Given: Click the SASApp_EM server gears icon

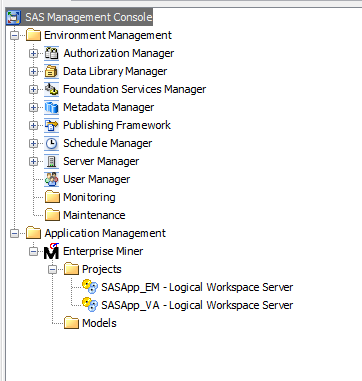Looking at the screenshot, I should (x=90, y=287).
